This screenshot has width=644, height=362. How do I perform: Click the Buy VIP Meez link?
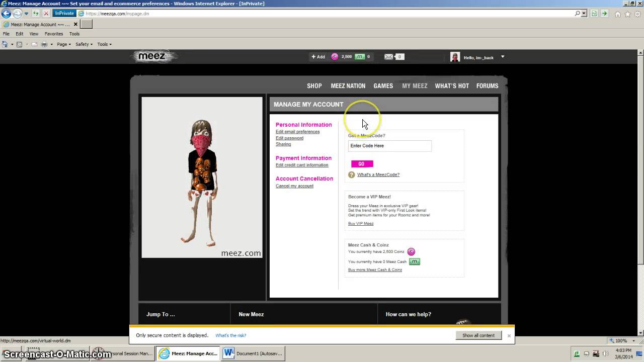point(361,223)
